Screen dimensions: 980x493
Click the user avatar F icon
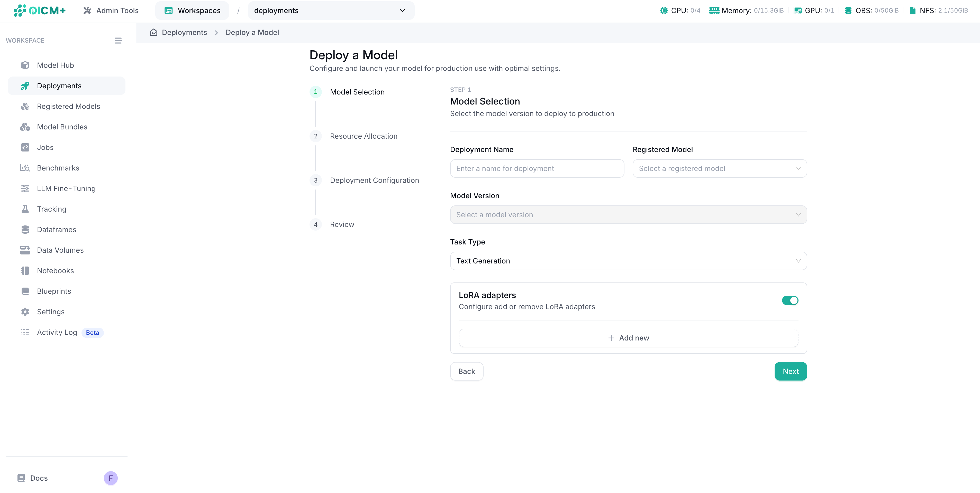click(x=111, y=478)
